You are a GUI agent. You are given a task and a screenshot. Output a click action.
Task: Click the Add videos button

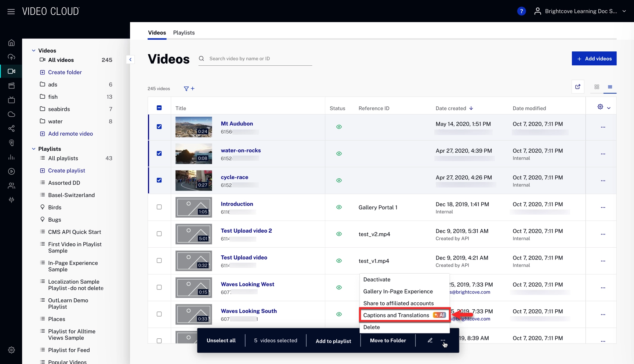pyautogui.click(x=594, y=59)
